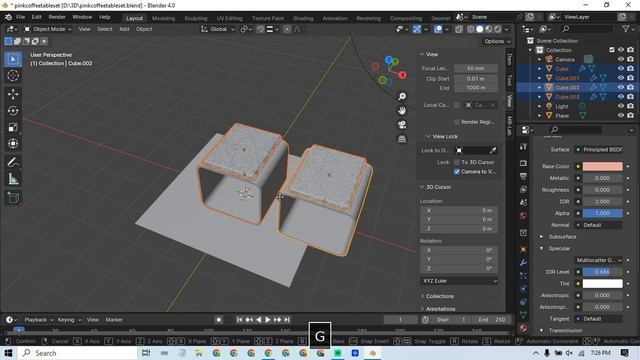Switch perspective/orthographic grid icon
The width and height of the screenshot is (640, 360).
402,139
